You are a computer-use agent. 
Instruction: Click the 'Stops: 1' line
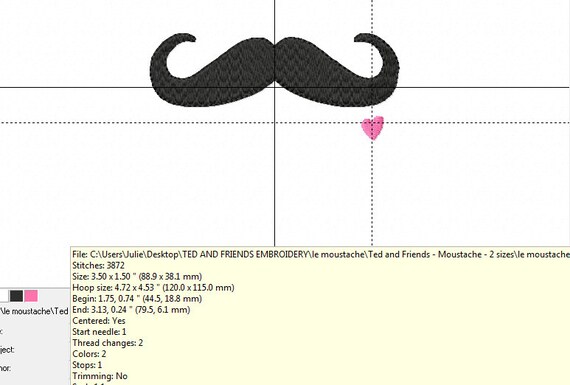pyautogui.click(x=87, y=365)
